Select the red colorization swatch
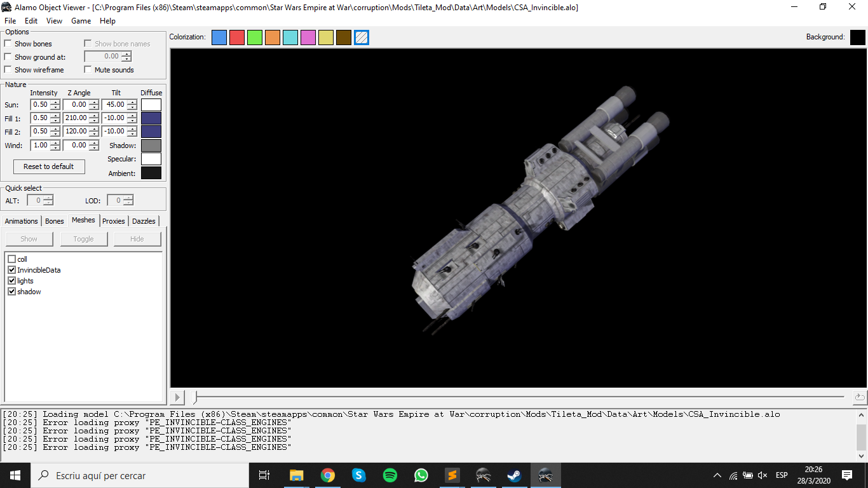Viewport: 868px width, 488px height. pos(237,37)
